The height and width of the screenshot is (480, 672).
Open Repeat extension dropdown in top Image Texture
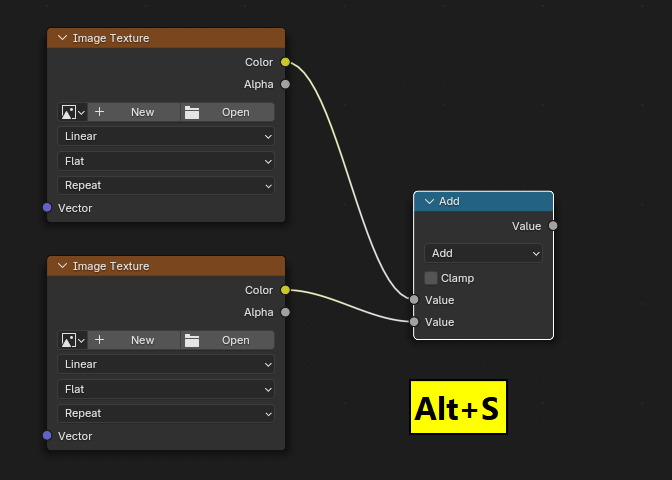coord(166,186)
